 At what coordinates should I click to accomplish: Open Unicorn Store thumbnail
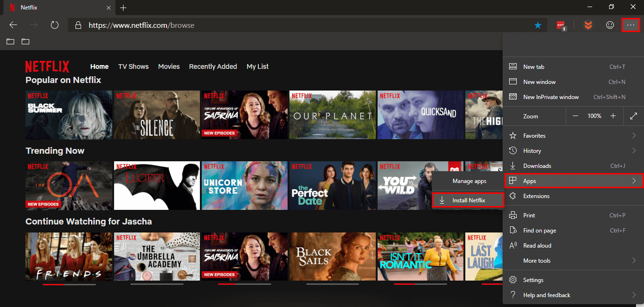point(245,186)
